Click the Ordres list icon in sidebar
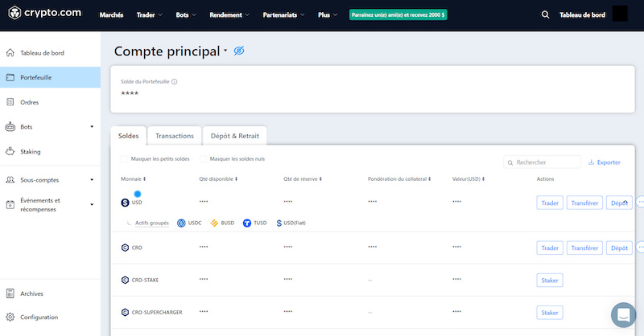The width and height of the screenshot is (644, 336). click(x=10, y=102)
